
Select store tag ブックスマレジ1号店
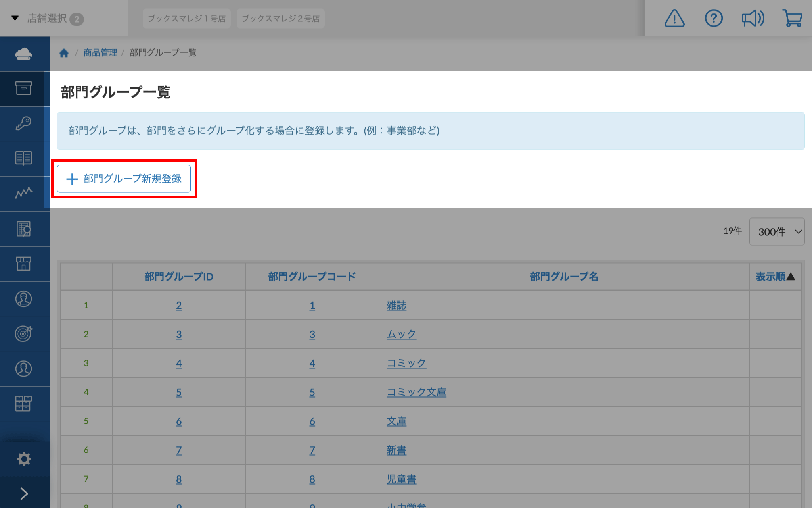[187, 19]
